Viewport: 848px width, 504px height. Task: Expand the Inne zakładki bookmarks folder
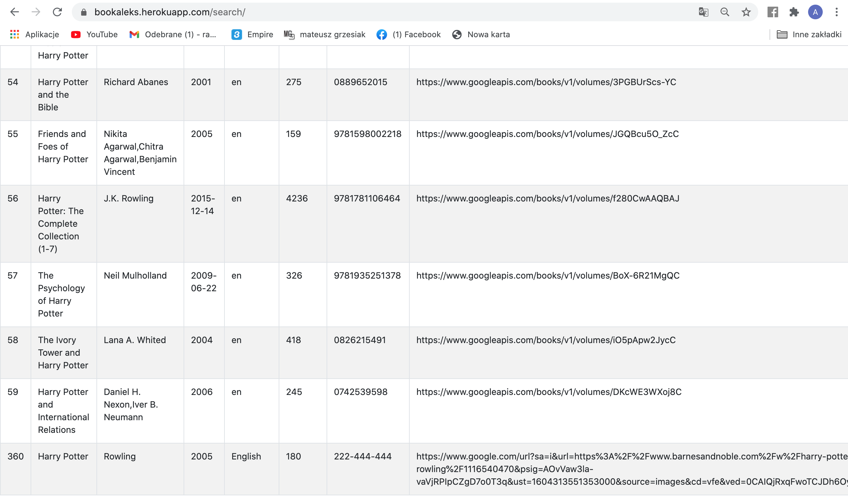[809, 34]
